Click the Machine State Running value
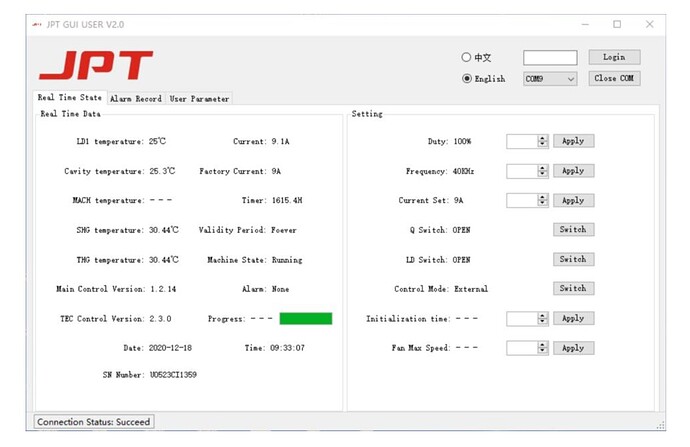The image size is (690, 447). tap(287, 260)
